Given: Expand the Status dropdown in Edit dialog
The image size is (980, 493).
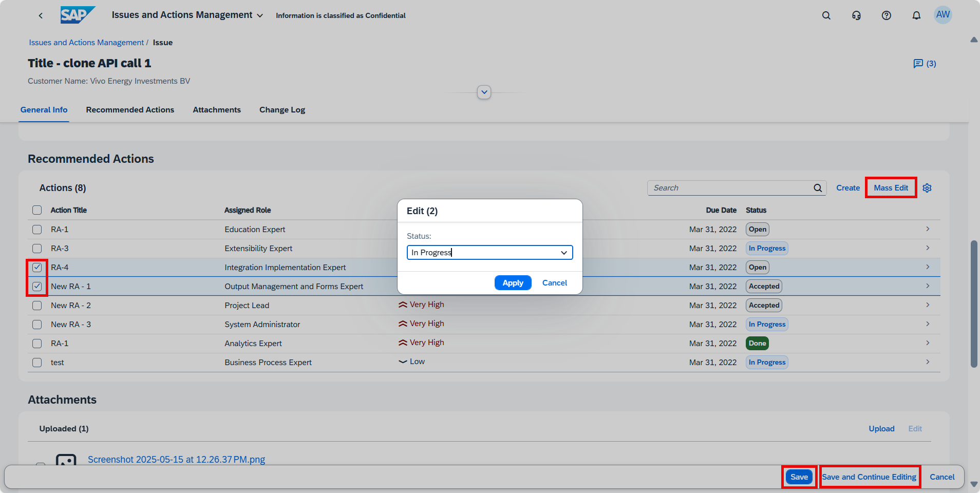Looking at the screenshot, I should coord(563,253).
